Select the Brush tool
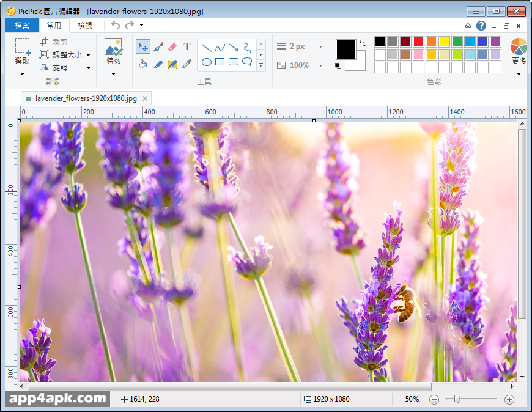The image size is (532, 412). 158,46
